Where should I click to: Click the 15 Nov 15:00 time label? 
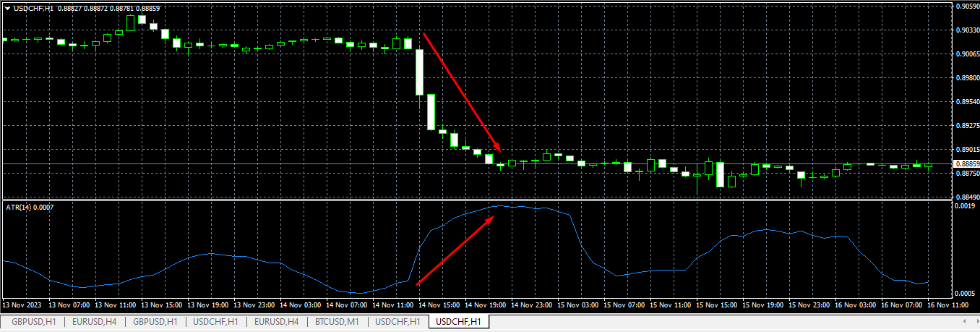click(x=718, y=305)
